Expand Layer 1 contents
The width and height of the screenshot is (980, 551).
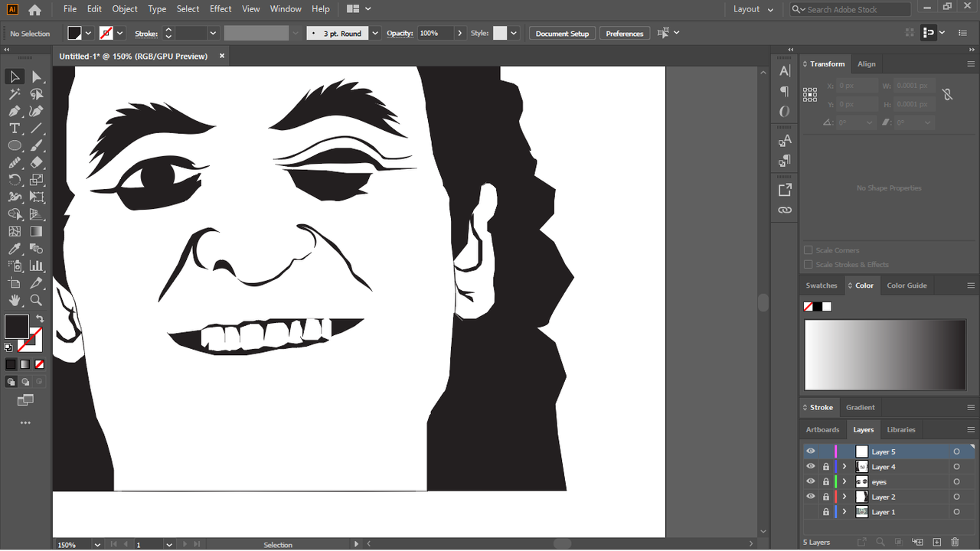[x=844, y=512]
